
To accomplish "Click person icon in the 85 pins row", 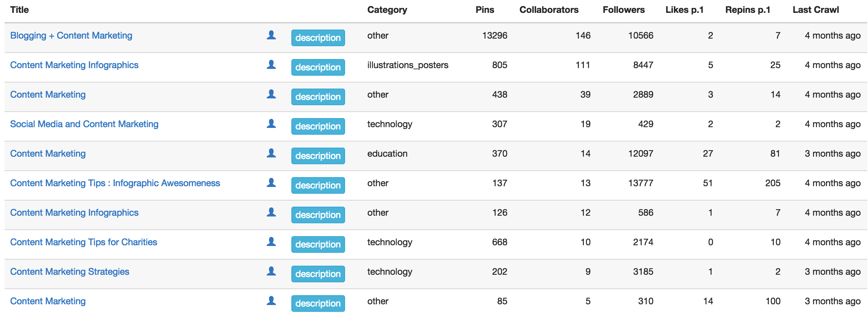I will pos(271,301).
